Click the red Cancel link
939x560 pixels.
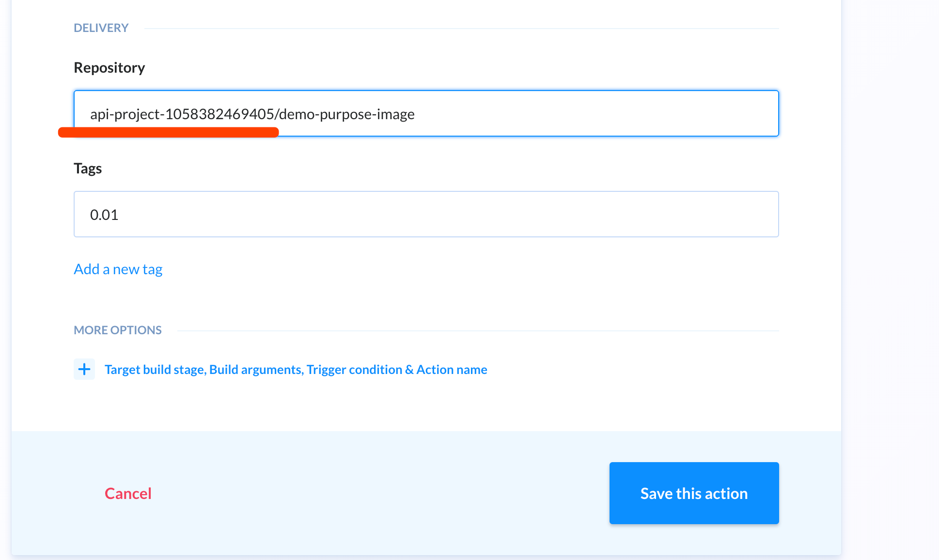(x=128, y=493)
